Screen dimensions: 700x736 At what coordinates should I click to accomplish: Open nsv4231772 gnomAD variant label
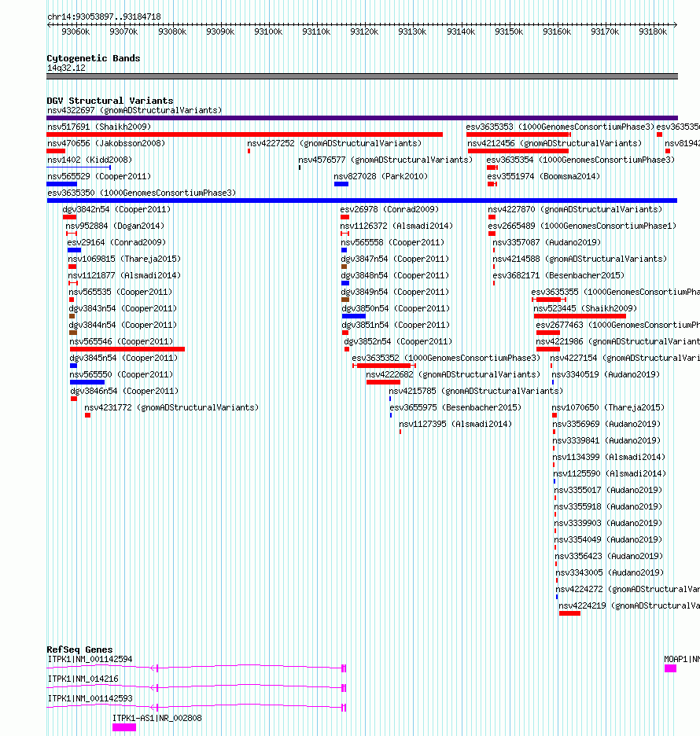[171, 407]
